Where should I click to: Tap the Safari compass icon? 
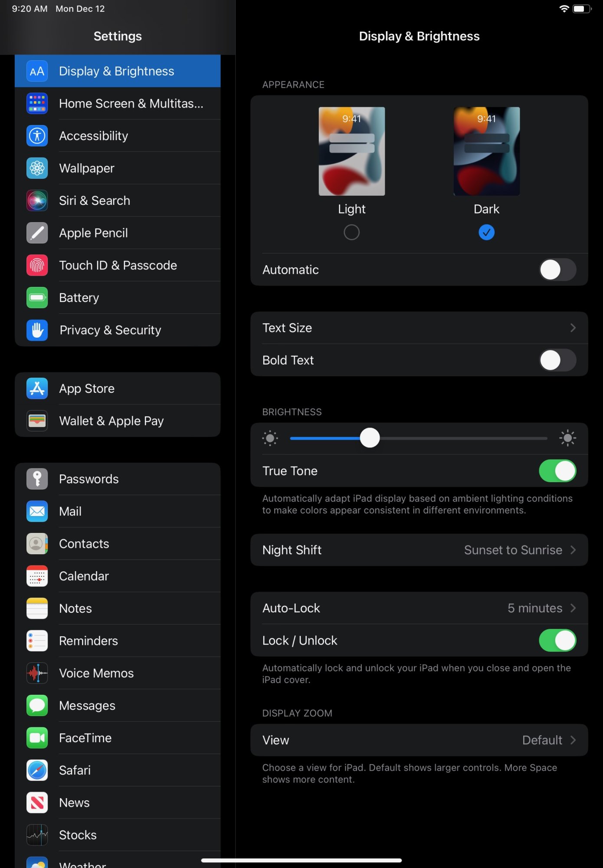click(37, 770)
